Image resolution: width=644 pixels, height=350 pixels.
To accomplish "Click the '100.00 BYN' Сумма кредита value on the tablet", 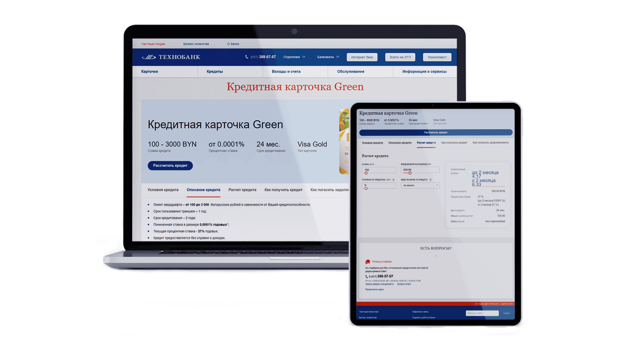I will coord(498,191).
